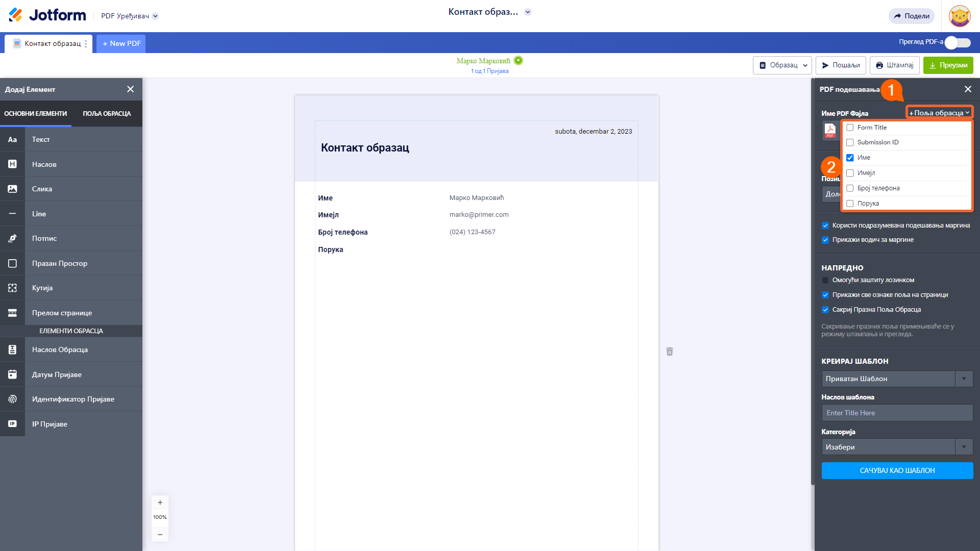Screen dimensions: 980x551
Task: Open the Образац dropdown button
Action: 782,65
